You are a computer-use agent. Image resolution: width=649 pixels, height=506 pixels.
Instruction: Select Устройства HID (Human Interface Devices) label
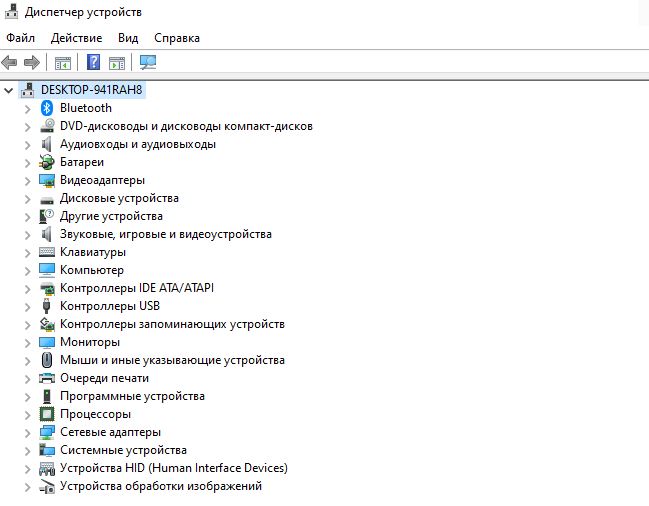(x=174, y=468)
